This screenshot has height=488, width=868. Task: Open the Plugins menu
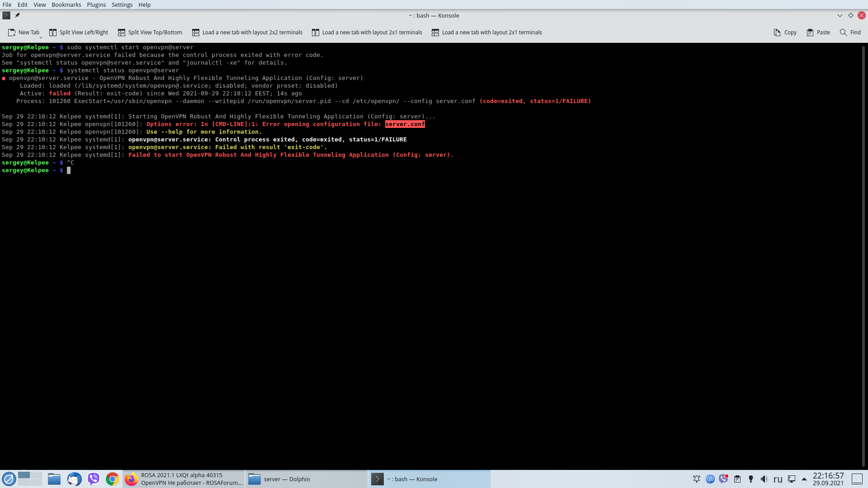[x=96, y=5]
